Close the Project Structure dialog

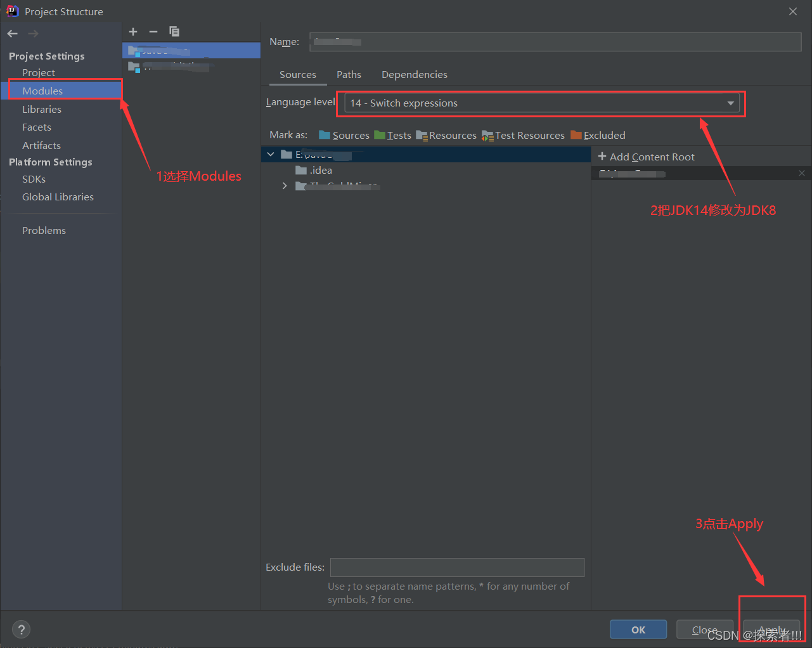[793, 11]
